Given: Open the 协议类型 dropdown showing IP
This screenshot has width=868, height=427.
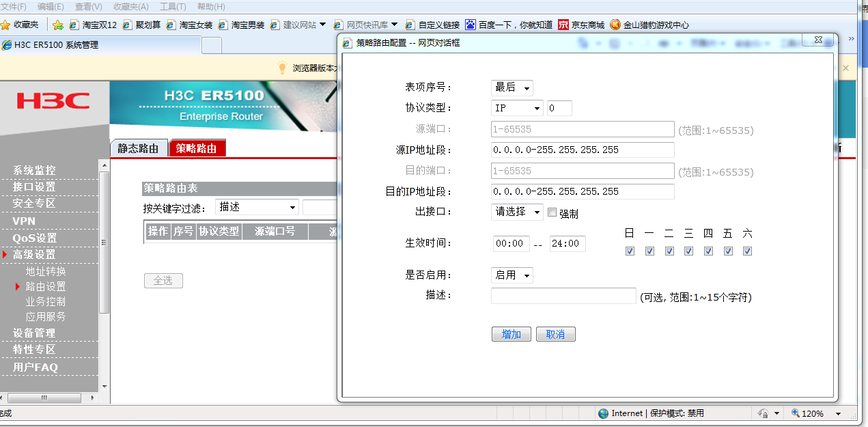Looking at the screenshot, I should click(517, 108).
